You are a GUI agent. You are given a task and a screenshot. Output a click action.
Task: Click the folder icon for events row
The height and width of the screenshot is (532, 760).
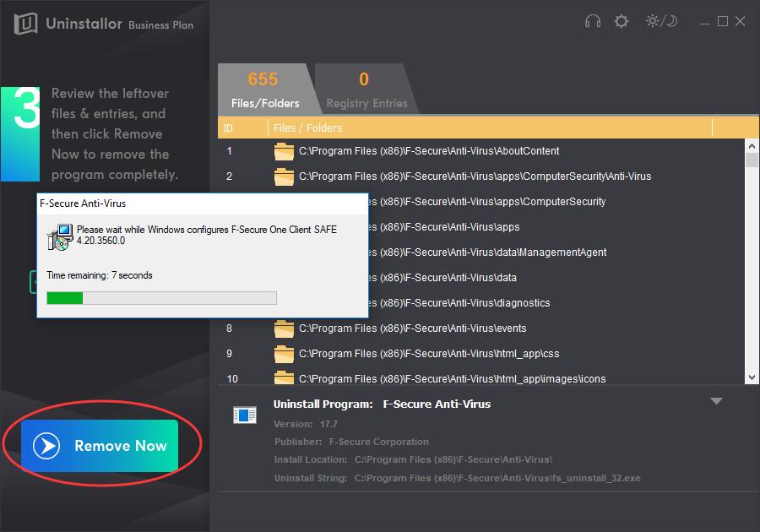(284, 328)
